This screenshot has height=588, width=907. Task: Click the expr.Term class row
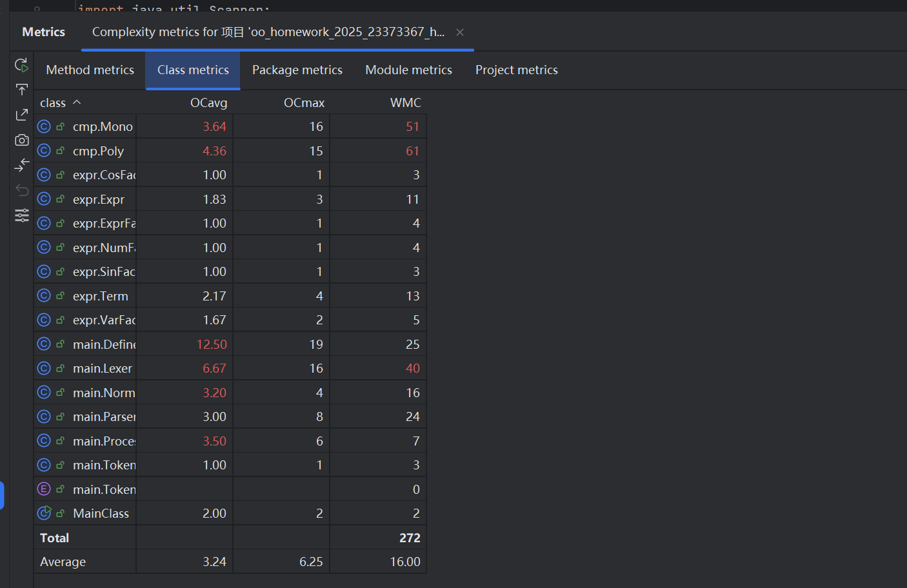coord(101,297)
